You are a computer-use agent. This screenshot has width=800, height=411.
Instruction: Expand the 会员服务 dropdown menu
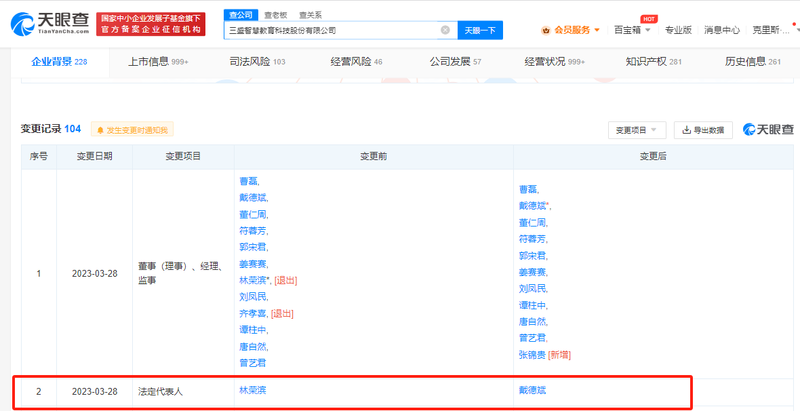point(597,30)
